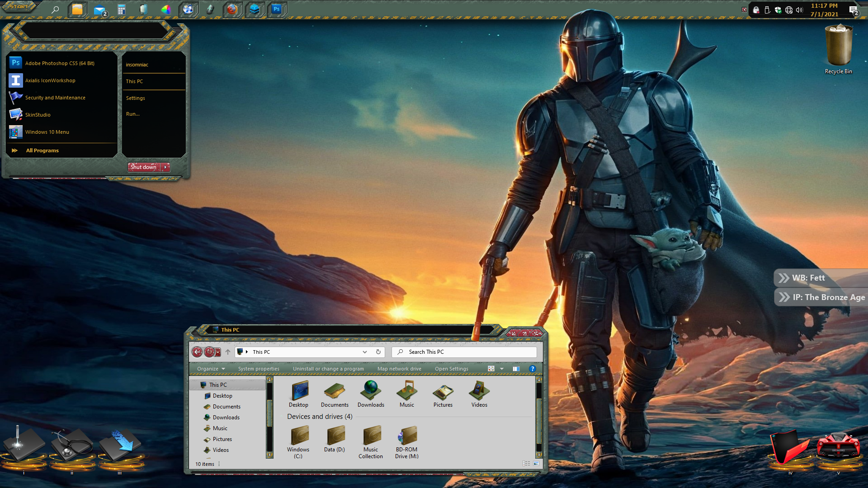Switch to details view status icon
This screenshot has width=868, height=488.
(526, 464)
